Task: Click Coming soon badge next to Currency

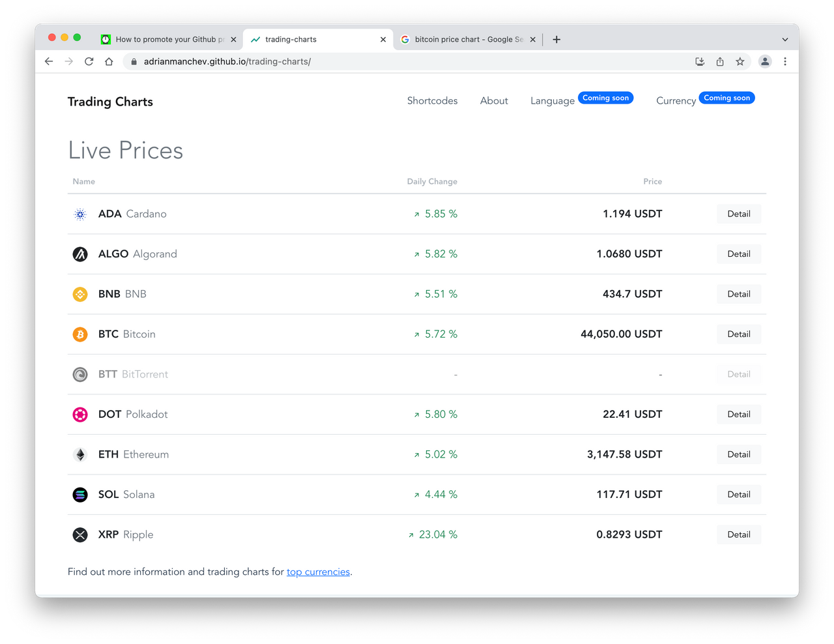Action: pos(727,98)
